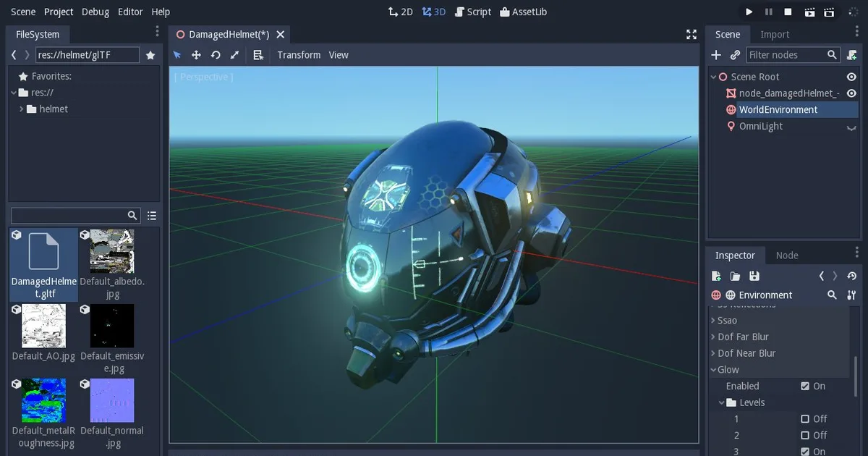Stop the running project
Screen dimensions: 868x456
point(788,12)
